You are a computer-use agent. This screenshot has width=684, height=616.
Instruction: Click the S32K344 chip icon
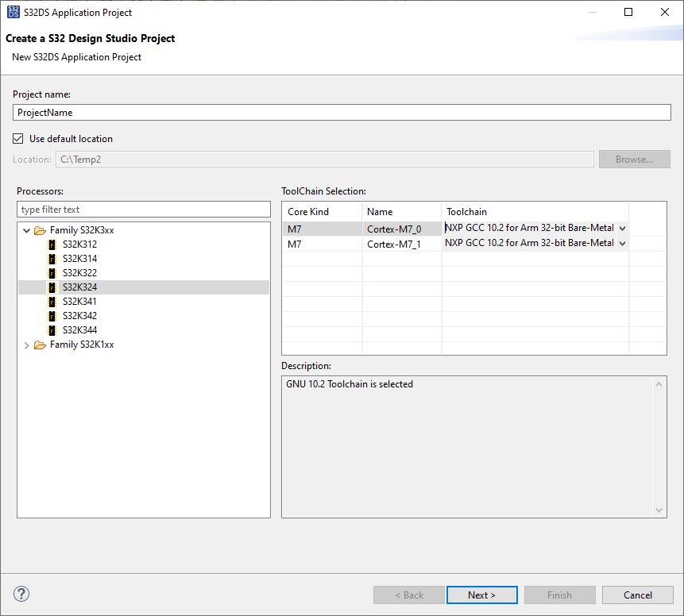pos(52,330)
